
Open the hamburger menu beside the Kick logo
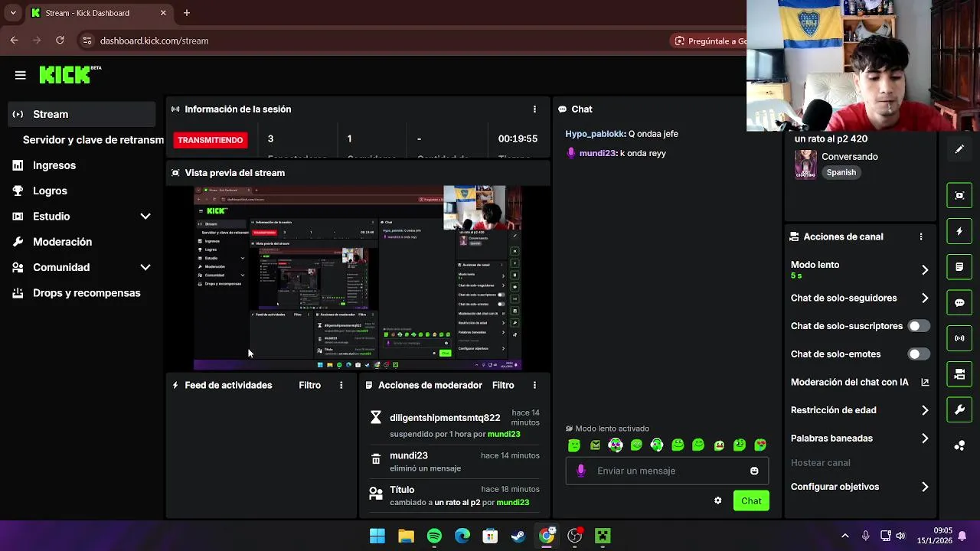pos(21,75)
